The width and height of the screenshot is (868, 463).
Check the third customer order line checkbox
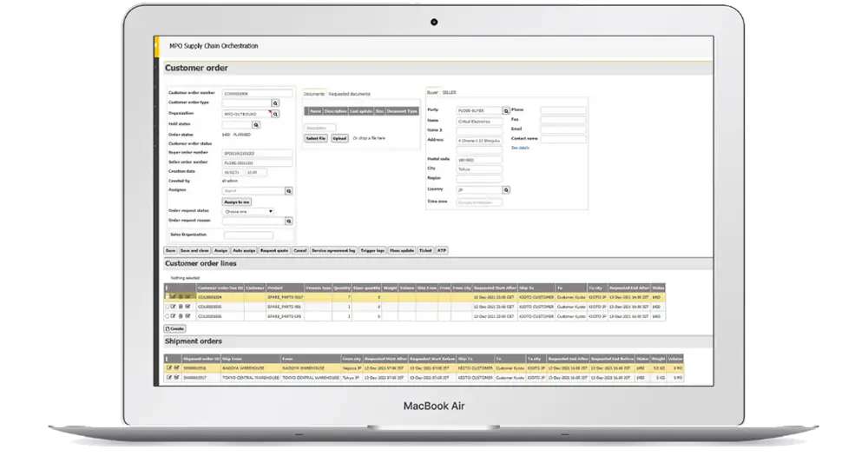coord(168,316)
